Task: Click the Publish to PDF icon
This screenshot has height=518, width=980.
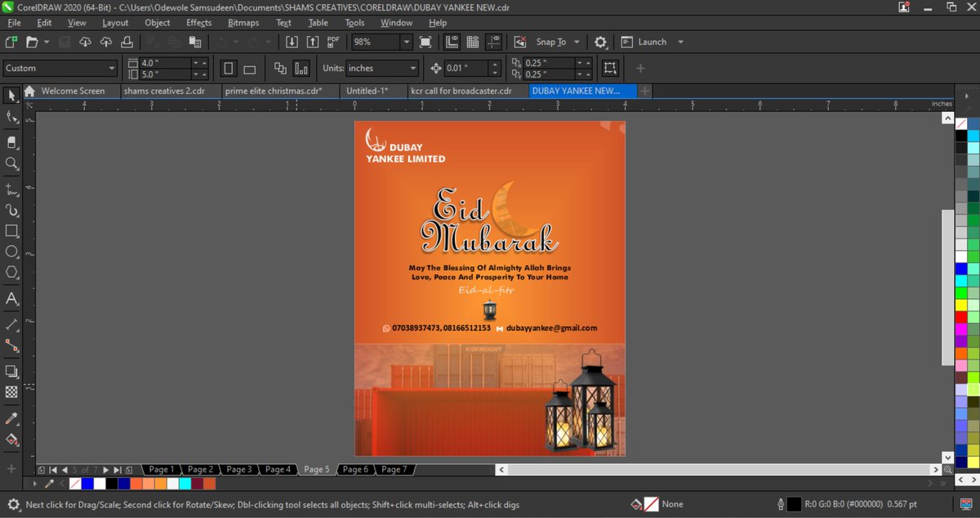Action: click(333, 42)
